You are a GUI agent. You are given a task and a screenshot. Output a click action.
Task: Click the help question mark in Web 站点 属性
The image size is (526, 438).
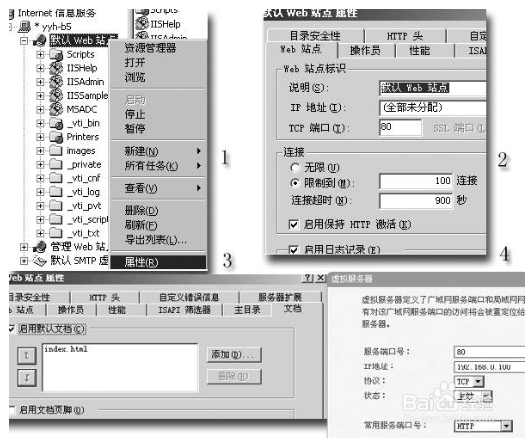307,278
